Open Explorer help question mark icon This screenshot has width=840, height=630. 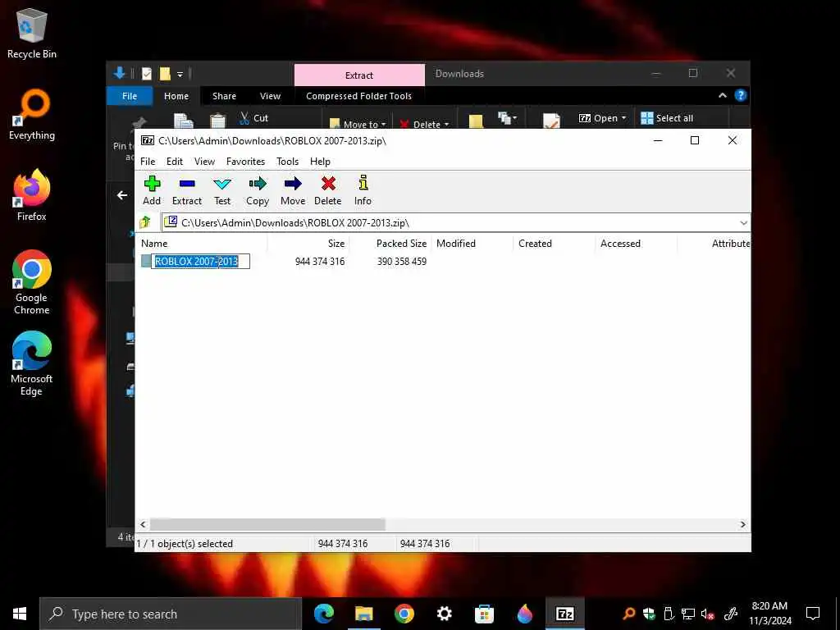(x=741, y=95)
